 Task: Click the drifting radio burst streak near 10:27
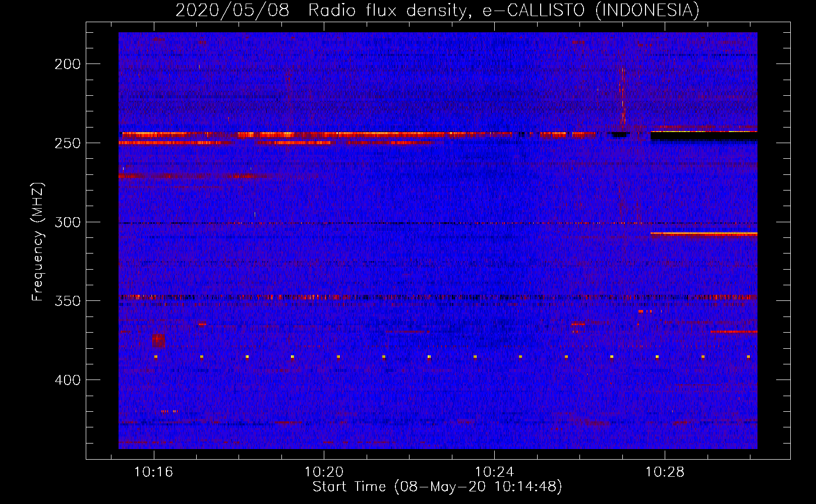(x=622, y=96)
